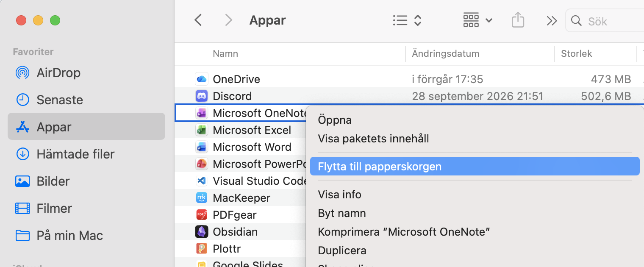Click the Microsoft Excel app icon
Image resolution: width=644 pixels, height=267 pixels.
201,130
